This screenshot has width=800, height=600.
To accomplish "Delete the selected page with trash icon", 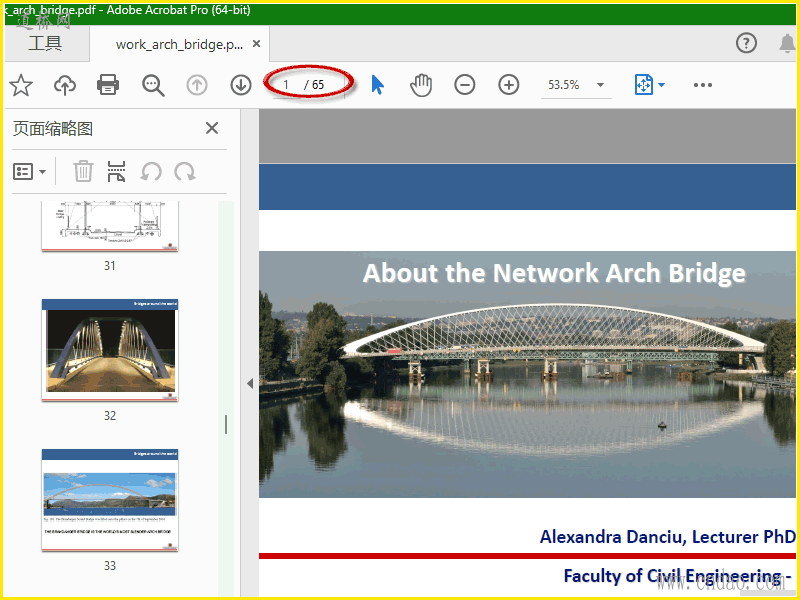I will pyautogui.click(x=83, y=171).
